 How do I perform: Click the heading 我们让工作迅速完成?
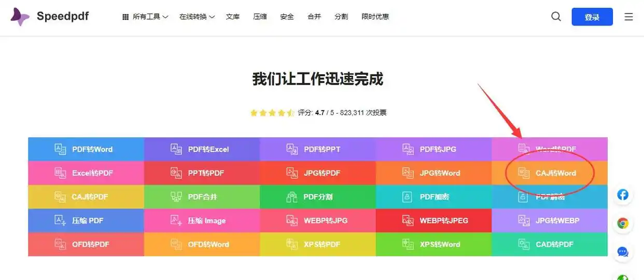point(317,79)
